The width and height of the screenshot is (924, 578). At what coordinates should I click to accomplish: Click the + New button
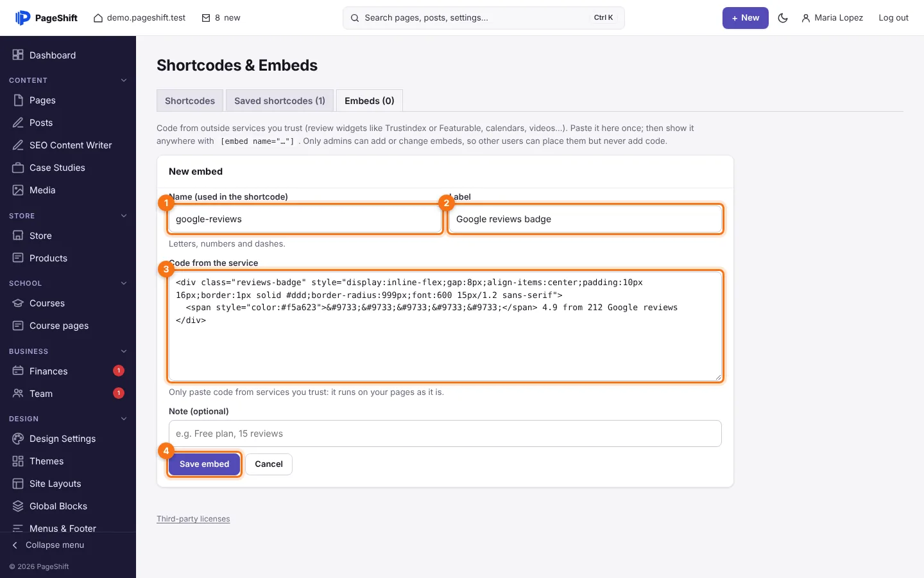click(746, 18)
